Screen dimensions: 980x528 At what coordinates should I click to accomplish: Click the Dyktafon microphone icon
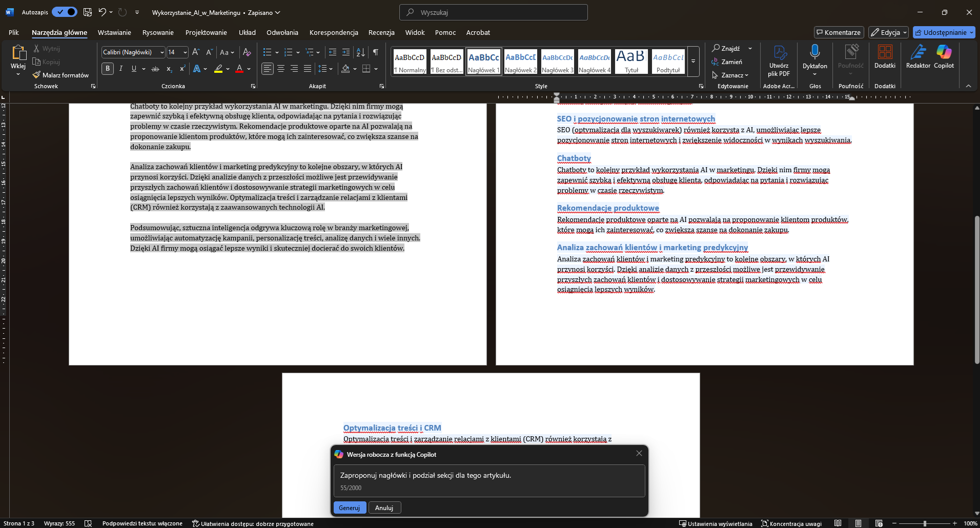pyautogui.click(x=814, y=52)
